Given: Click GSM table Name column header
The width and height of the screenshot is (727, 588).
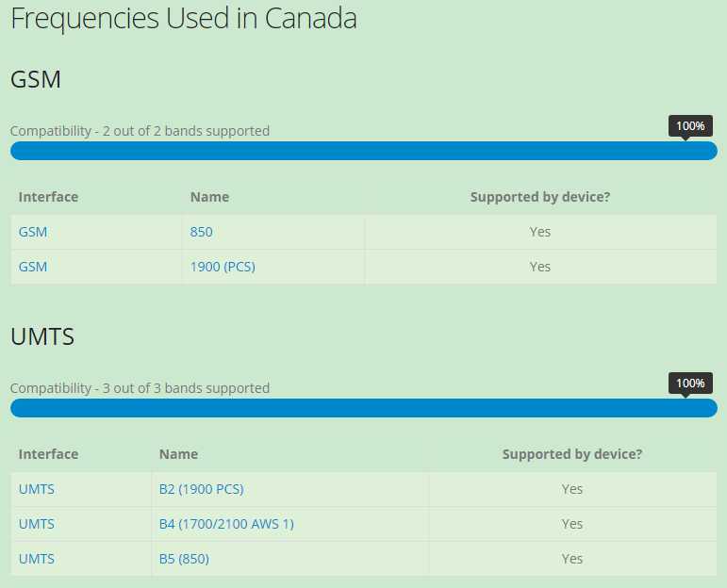Looking at the screenshot, I should tap(209, 197).
